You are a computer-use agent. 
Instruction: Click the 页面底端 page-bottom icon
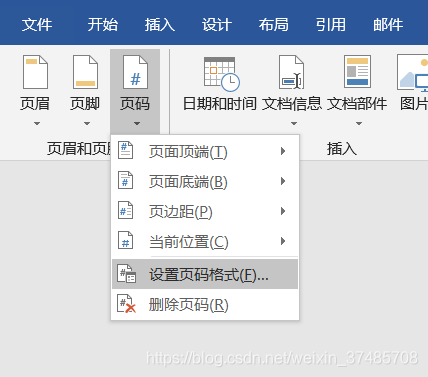point(126,180)
